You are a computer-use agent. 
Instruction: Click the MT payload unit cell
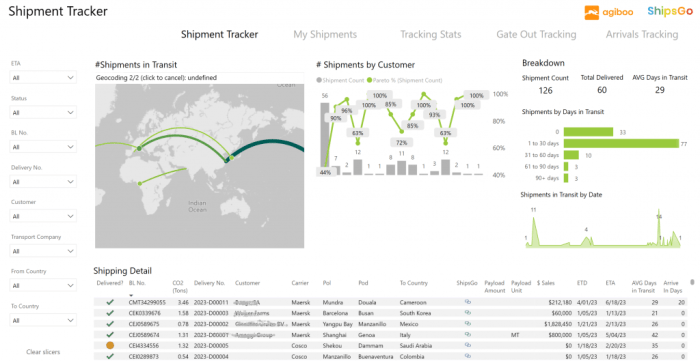tap(515, 335)
